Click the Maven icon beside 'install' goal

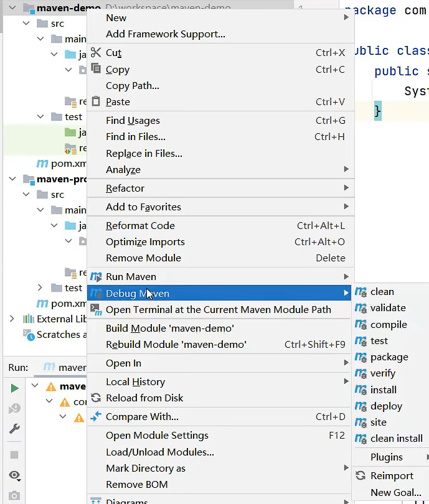pos(361,390)
